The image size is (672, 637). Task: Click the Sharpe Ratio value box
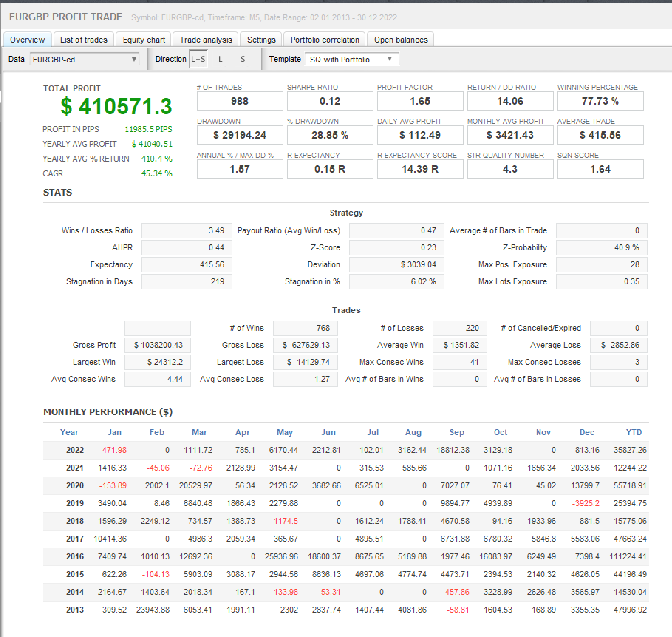[330, 101]
